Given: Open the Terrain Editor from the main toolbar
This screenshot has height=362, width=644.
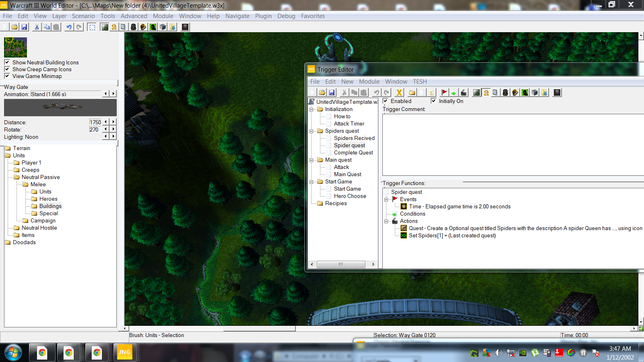Looking at the screenshot, I should pos(105,27).
